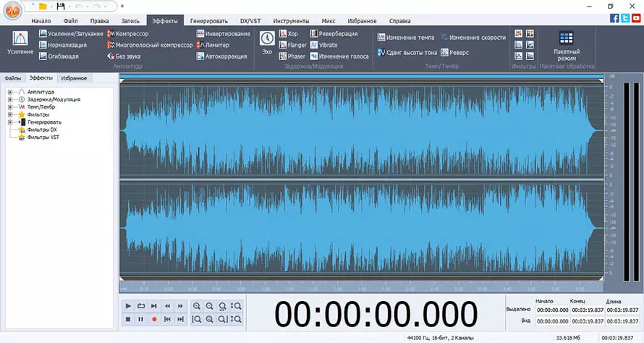Open the Изменение голоса effect
The width and height of the screenshot is (644, 343).
[x=339, y=56]
